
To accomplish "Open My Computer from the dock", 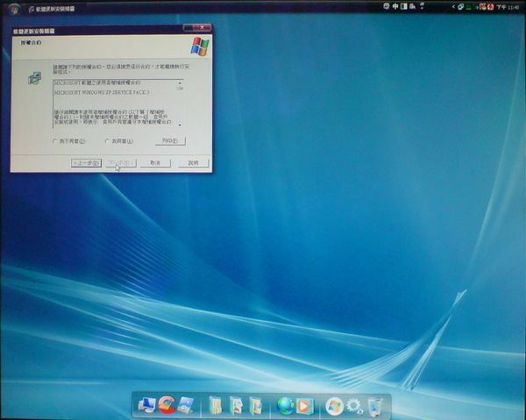I will pyautogui.click(x=146, y=406).
